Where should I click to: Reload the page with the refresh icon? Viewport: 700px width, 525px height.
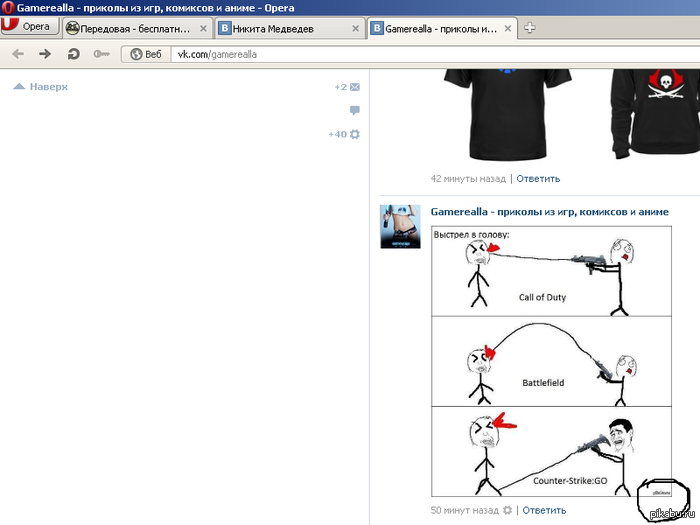pyautogui.click(x=73, y=54)
